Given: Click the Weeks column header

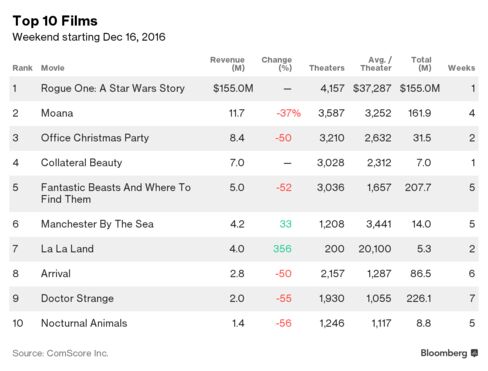Looking at the screenshot, I should pos(461,68).
